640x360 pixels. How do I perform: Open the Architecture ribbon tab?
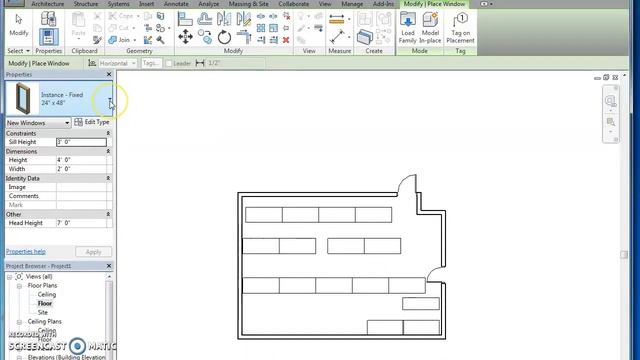pos(47,4)
